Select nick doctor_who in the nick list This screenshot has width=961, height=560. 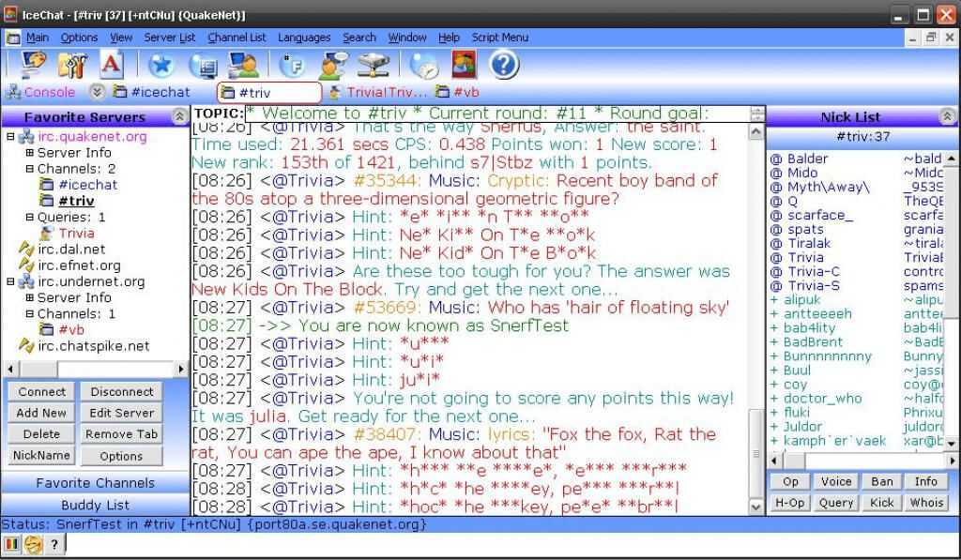[x=822, y=399]
